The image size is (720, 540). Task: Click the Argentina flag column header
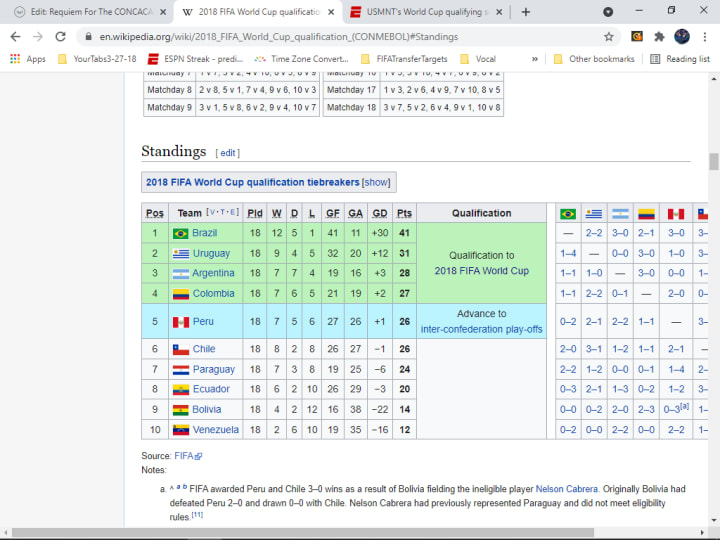[x=620, y=214]
